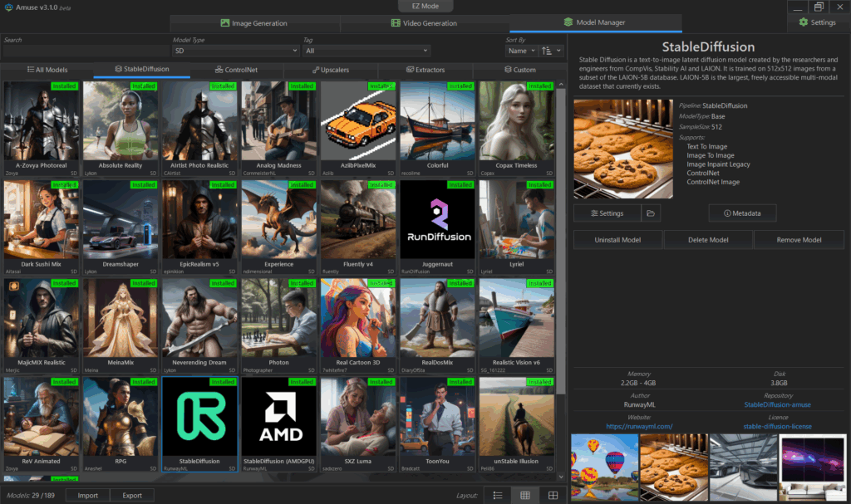Select the Lyriel model card
This screenshot has height=504, width=851.
click(x=517, y=228)
